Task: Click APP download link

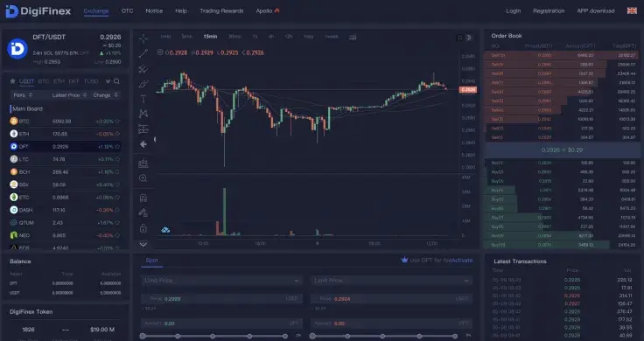Action: [x=596, y=11]
